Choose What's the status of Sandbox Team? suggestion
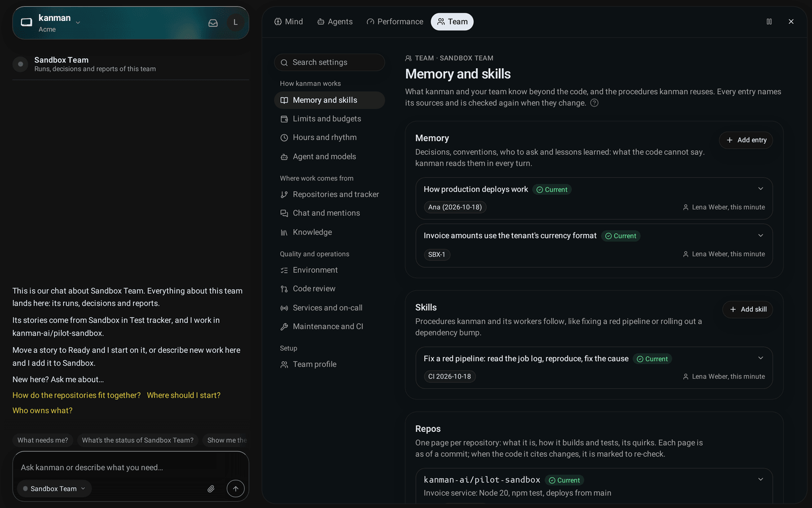The image size is (812, 508). click(x=138, y=440)
